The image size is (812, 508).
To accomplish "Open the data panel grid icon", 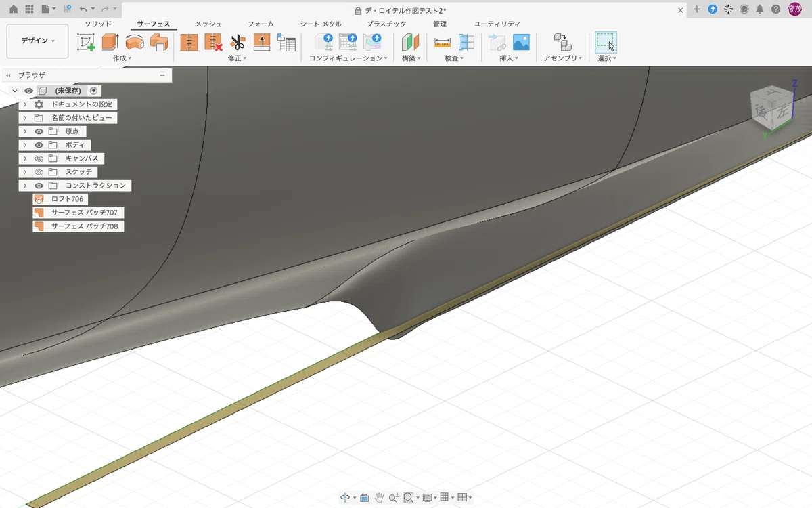I will click(29, 9).
